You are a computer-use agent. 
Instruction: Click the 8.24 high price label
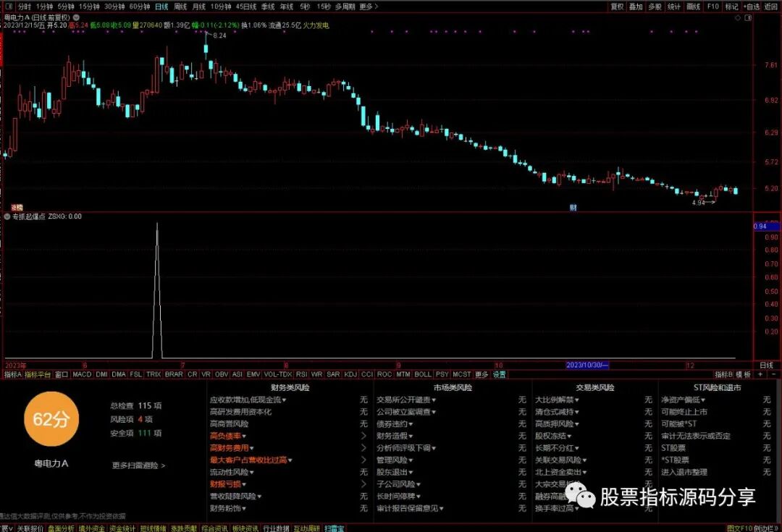pyautogui.click(x=219, y=35)
